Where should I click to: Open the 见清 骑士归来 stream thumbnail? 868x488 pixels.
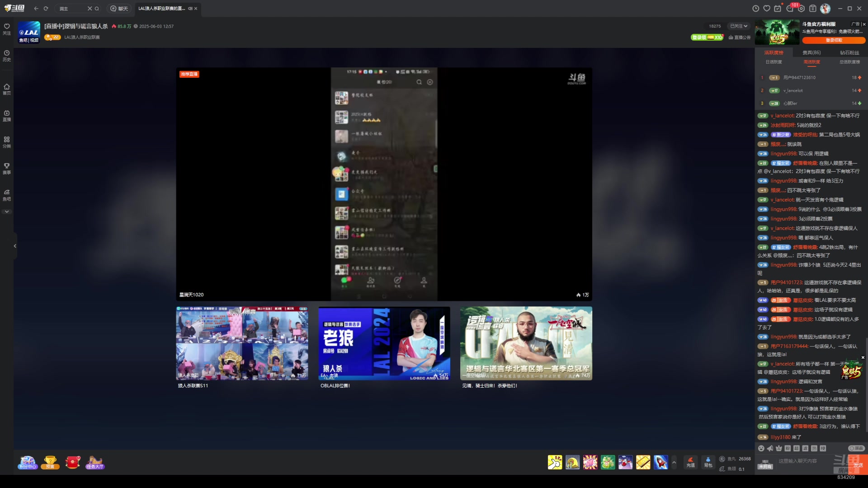[526, 343]
